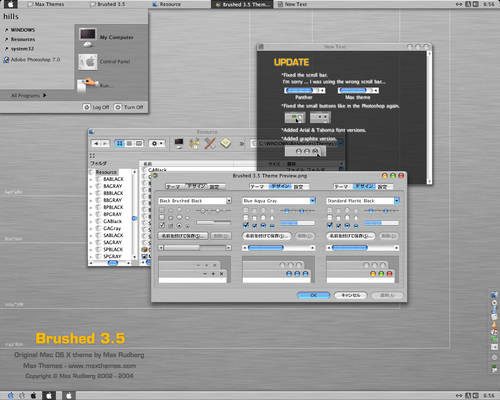The image size is (500, 400).
Task: Click the yellow diamond toolbar icon
Action: coord(226,143)
